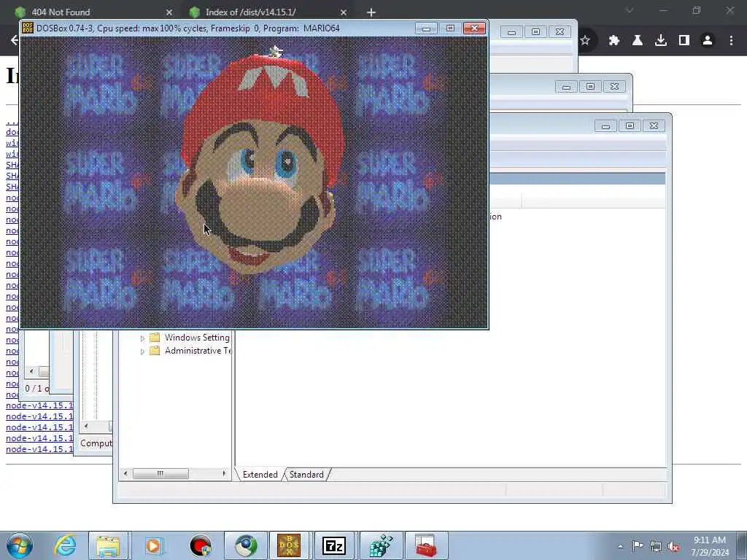The width and height of the screenshot is (747, 560).
Task: Show hidden system tray icons
Action: pyautogui.click(x=620, y=546)
